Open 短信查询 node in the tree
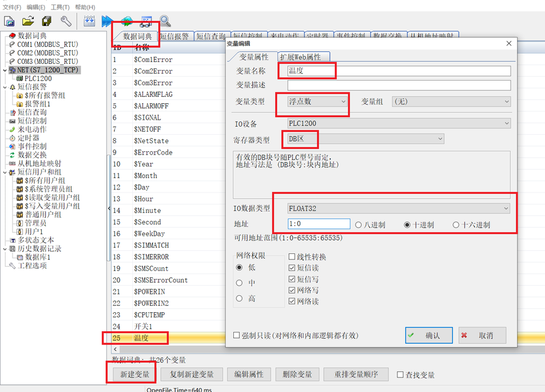Screen dimensions: 545x392 32,112
